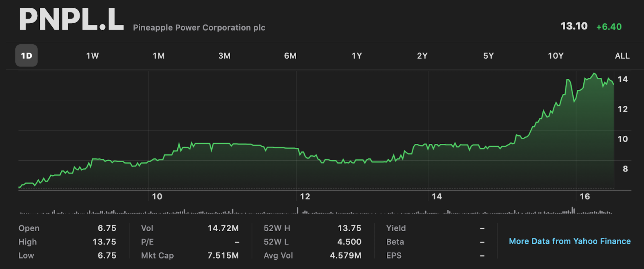Click the Beta label
644x269 pixels.
(395, 242)
